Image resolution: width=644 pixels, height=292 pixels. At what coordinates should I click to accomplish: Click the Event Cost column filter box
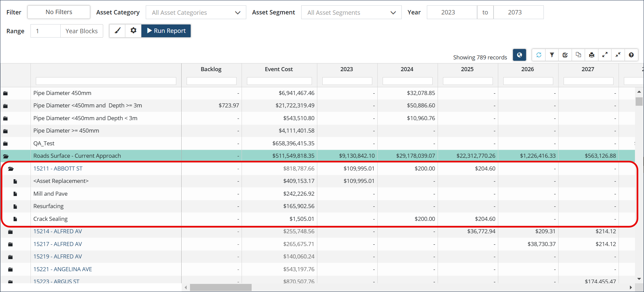click(279, 81)
